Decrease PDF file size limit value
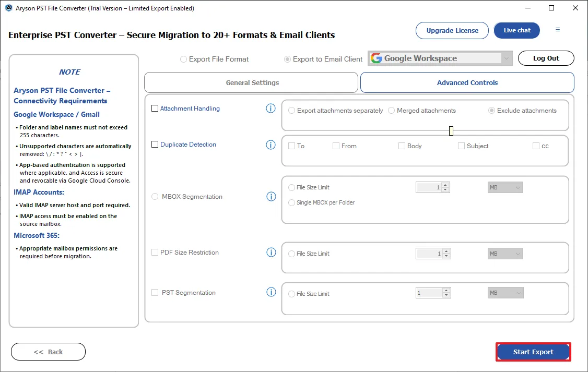 coord(446,256)
